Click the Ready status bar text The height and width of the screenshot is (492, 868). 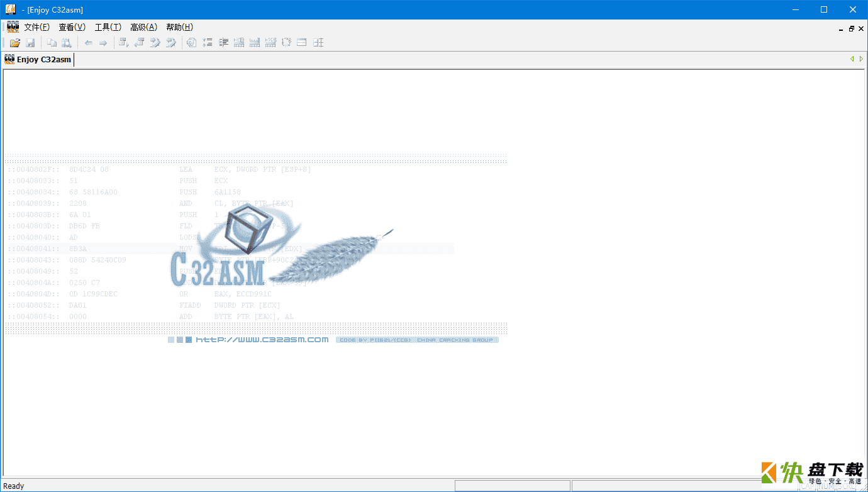pos(14,486)
